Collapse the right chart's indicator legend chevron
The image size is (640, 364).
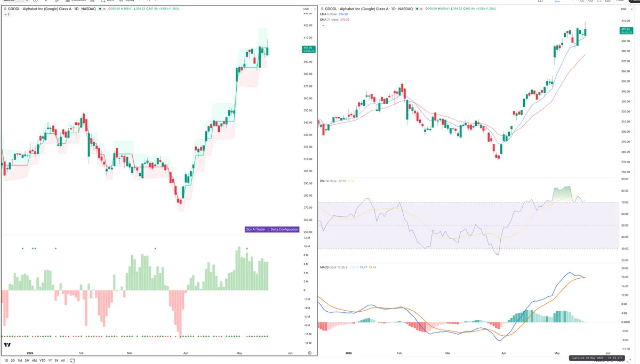(323, 25)
